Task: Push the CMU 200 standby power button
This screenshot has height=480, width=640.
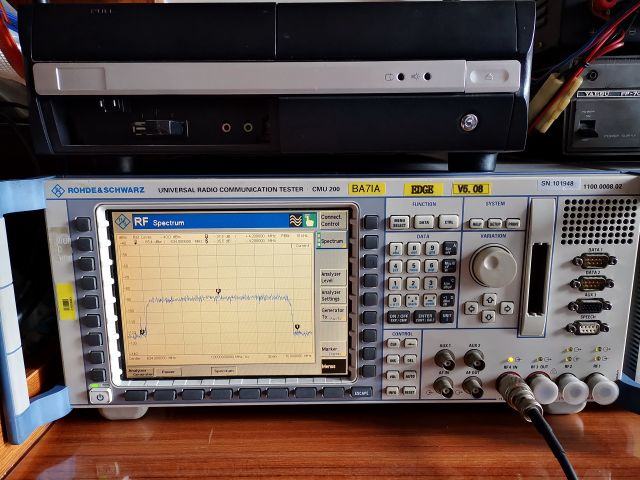Action: click(x=100, y=396)
